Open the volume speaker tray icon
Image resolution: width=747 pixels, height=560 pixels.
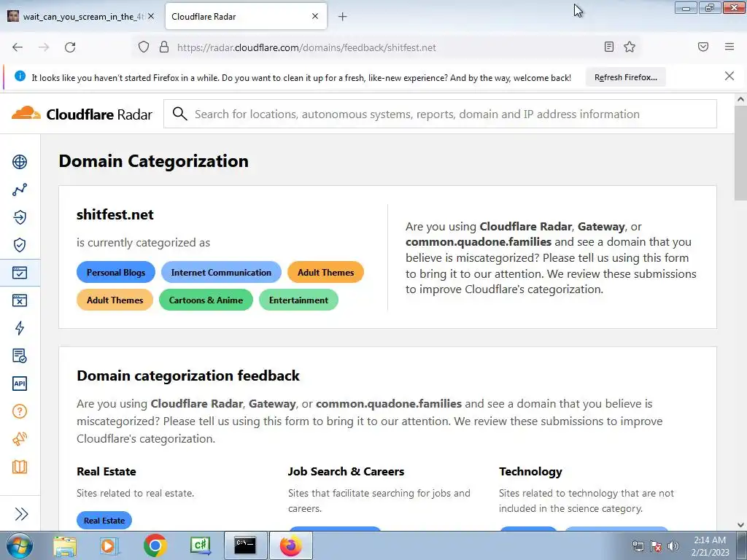[x=673, y=545]
